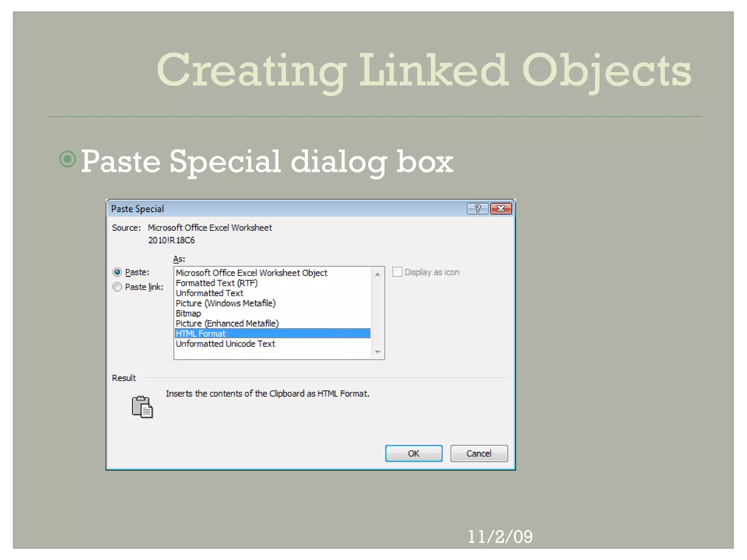Click the 2010!R18C6 source reference
747x560 pixels.
point(171,240)
